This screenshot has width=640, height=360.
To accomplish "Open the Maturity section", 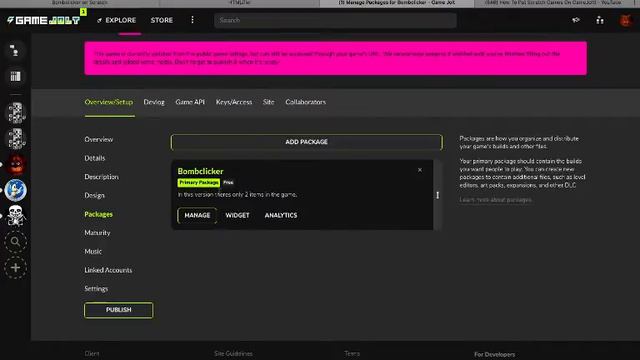I will pos(98,233).
